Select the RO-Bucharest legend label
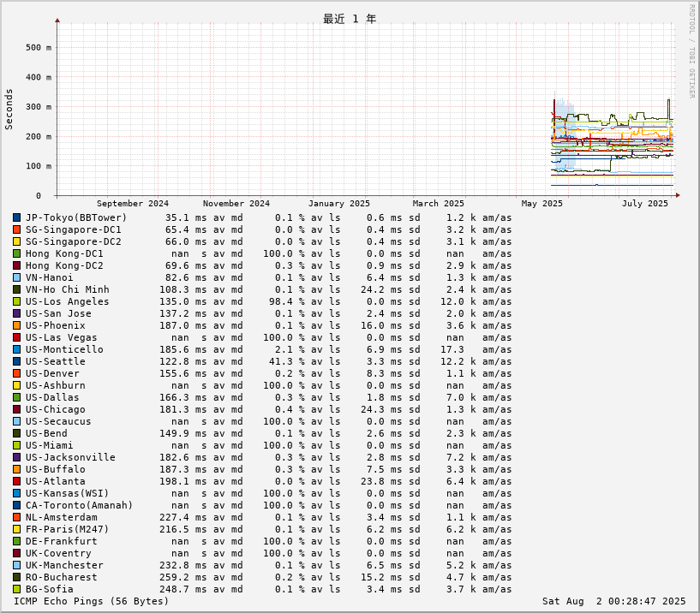 61,577
